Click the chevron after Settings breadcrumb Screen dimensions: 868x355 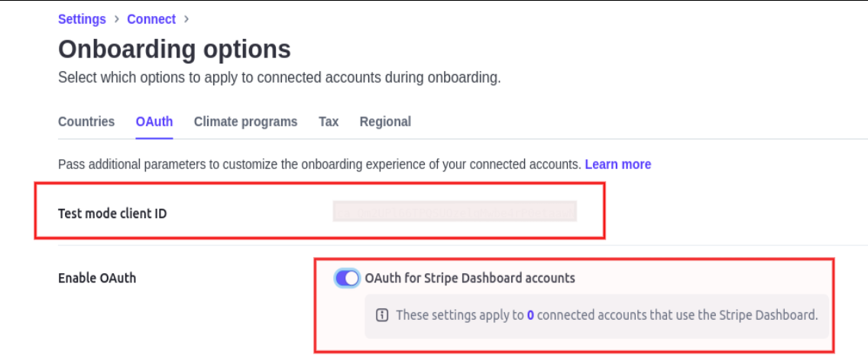click(117, 19)
